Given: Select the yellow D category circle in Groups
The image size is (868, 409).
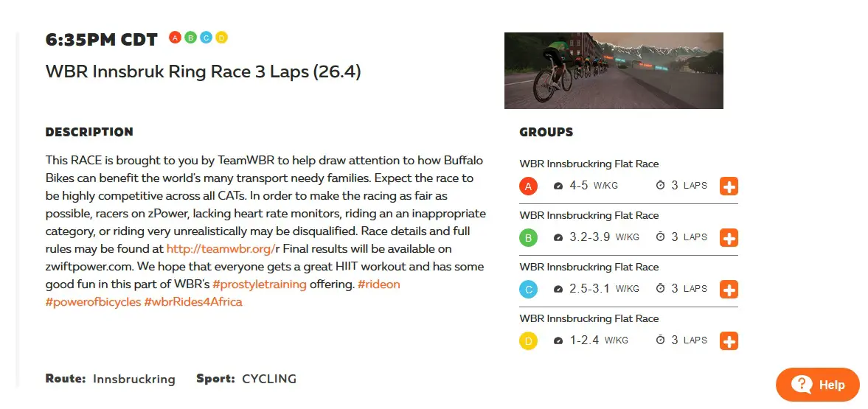Looking at the screenshot, I should [528, 341].
